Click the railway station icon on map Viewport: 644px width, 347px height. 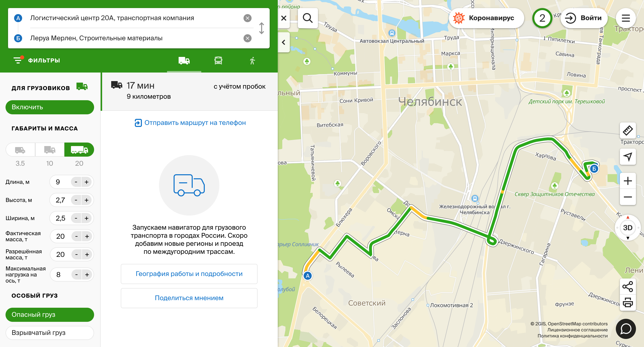click(x=475, y=198)
